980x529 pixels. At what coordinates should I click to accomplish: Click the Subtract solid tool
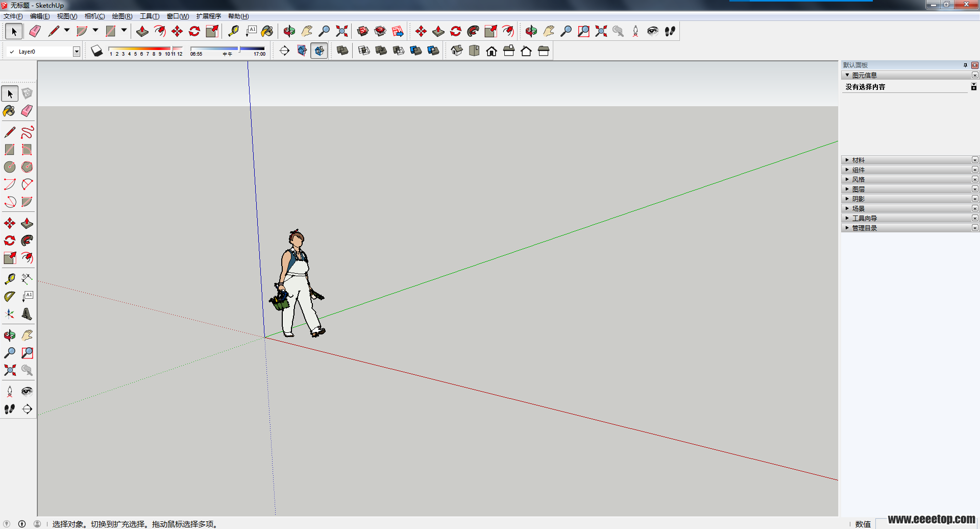(399, 51)
